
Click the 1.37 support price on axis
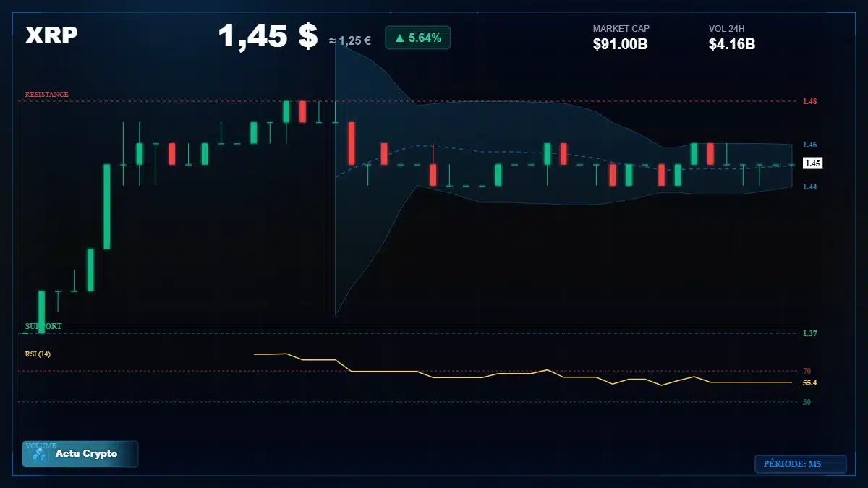click(809, 333)
